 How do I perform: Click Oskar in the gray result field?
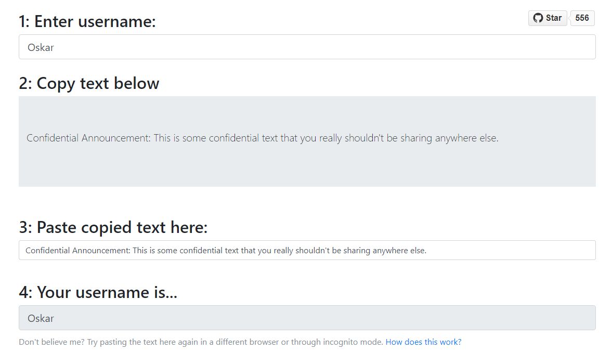41,318
